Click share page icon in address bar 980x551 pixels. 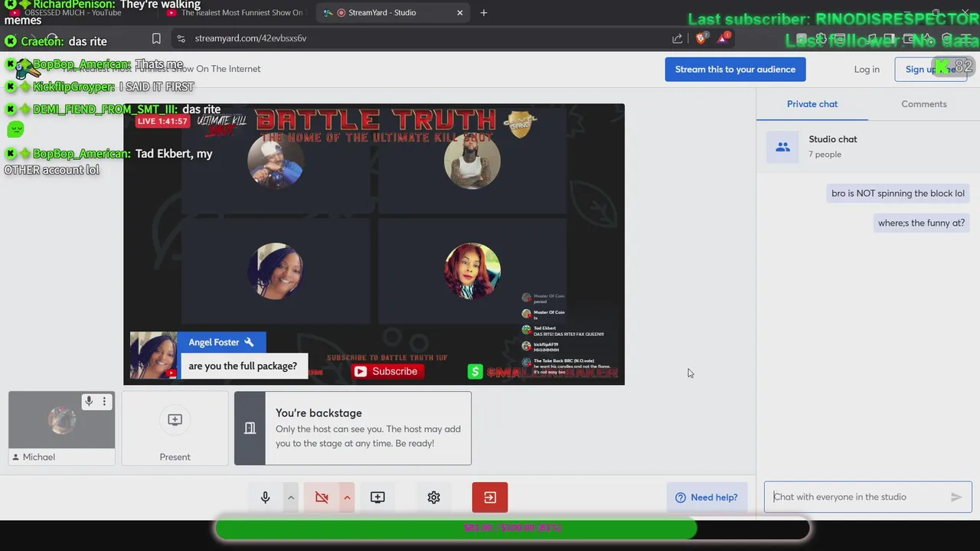coord(677,38)
